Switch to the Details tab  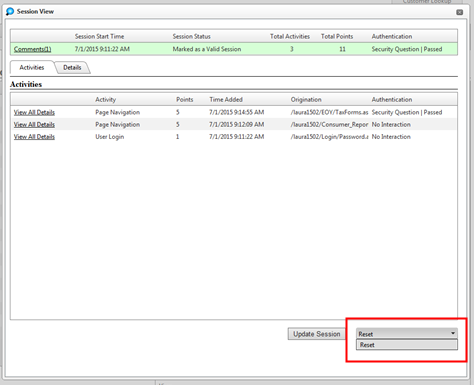pyautogui.click(x=72, y=67)
